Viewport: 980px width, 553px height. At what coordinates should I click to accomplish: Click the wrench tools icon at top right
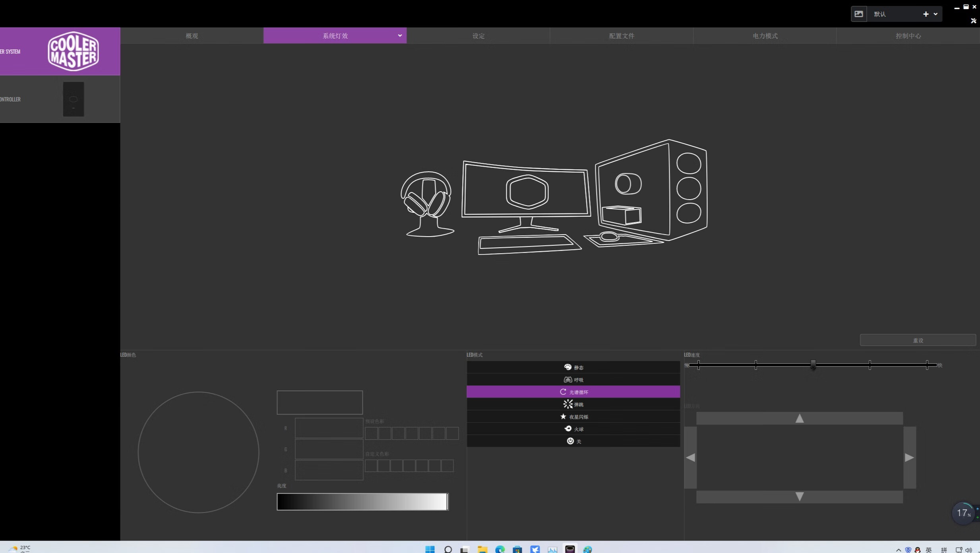pos(973,21)
